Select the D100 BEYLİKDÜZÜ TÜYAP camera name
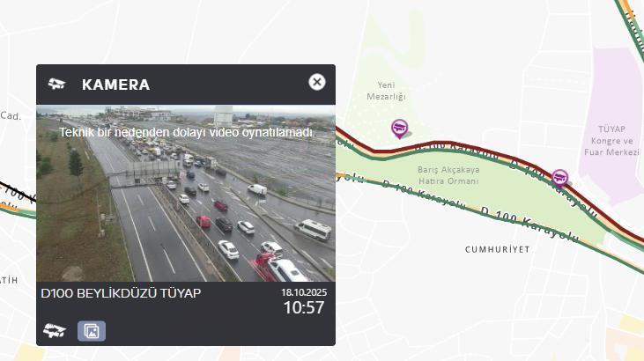Image resolution: width=644 pixels, height=361 pixels. point(121,294)
